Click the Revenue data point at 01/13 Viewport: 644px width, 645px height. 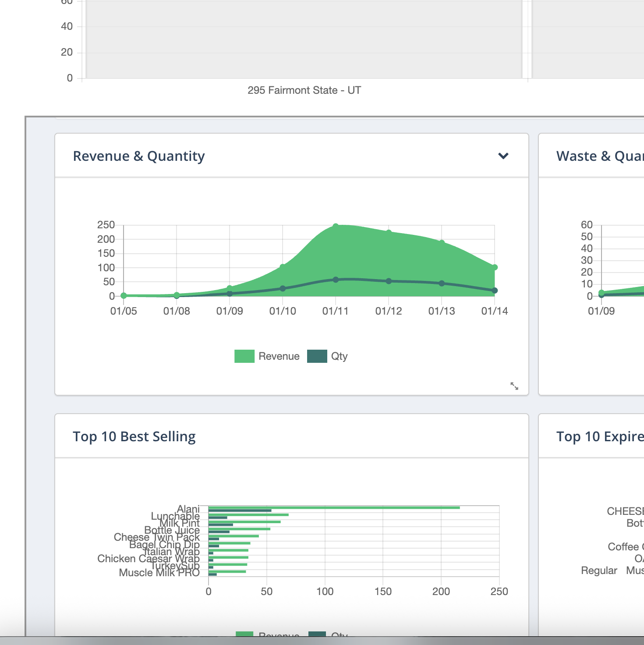click(x=442, y=242)
